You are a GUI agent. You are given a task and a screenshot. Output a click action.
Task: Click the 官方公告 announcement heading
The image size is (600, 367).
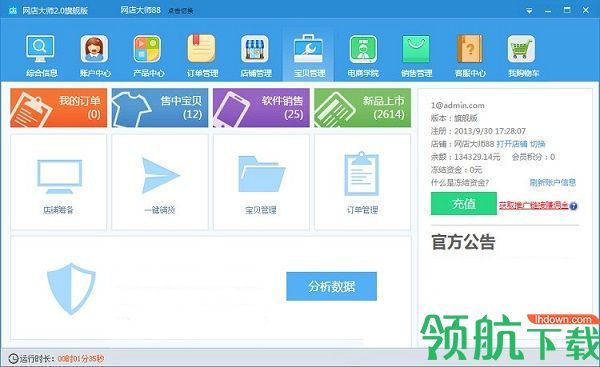pyautogui.click(x=463, y=242)
